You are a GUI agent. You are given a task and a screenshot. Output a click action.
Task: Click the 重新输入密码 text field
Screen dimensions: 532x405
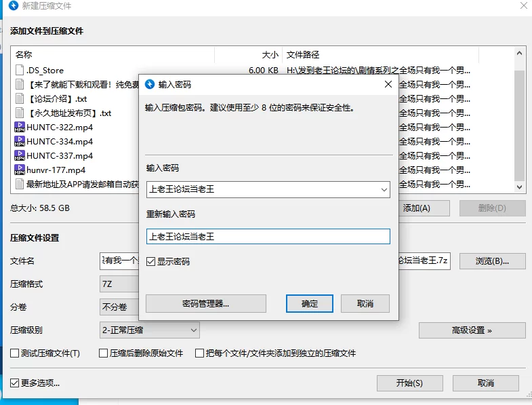click(268, 237)
